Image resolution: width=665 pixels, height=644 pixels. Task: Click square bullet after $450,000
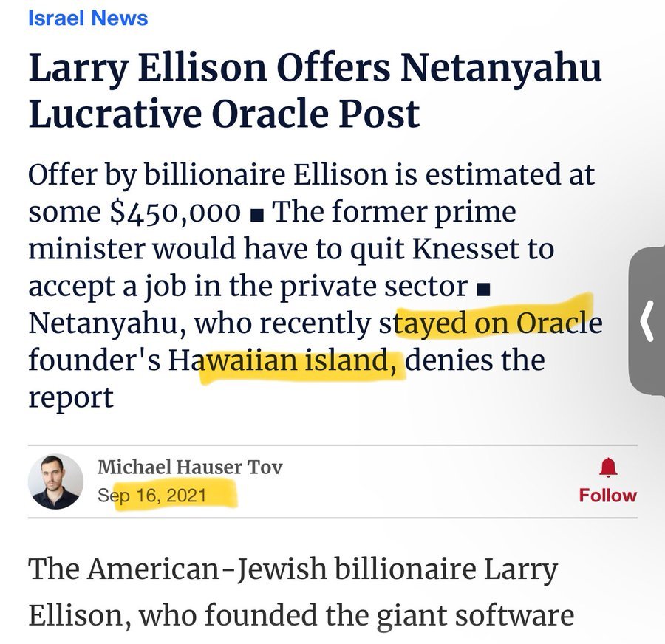click(x=257, y=216)
